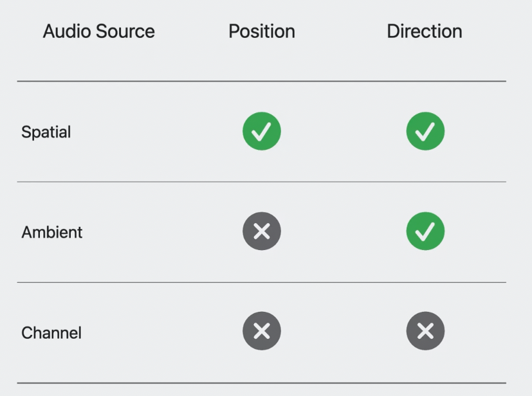Select the Audio Source column header

pos(98,32)
